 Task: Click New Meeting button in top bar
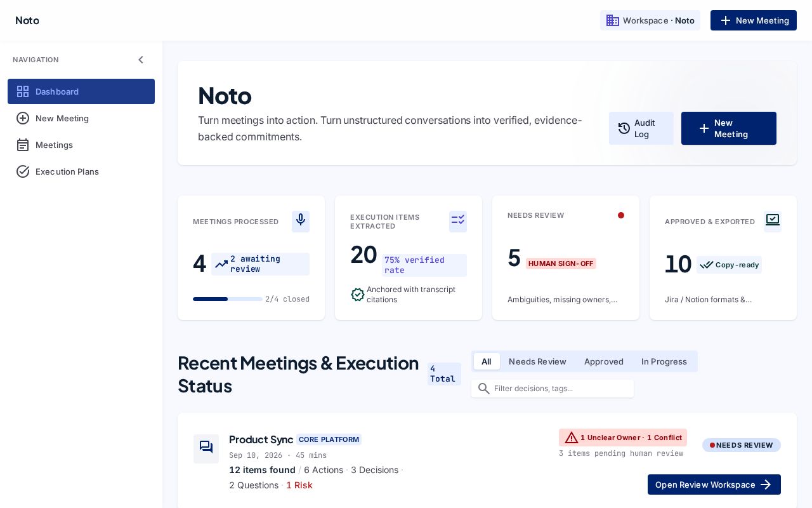coord(754,20)
